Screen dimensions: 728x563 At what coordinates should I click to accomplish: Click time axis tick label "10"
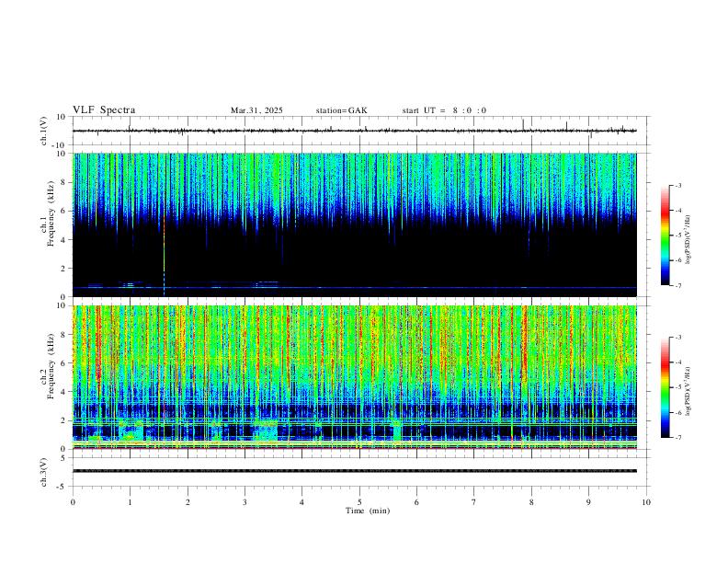[646, 502]
